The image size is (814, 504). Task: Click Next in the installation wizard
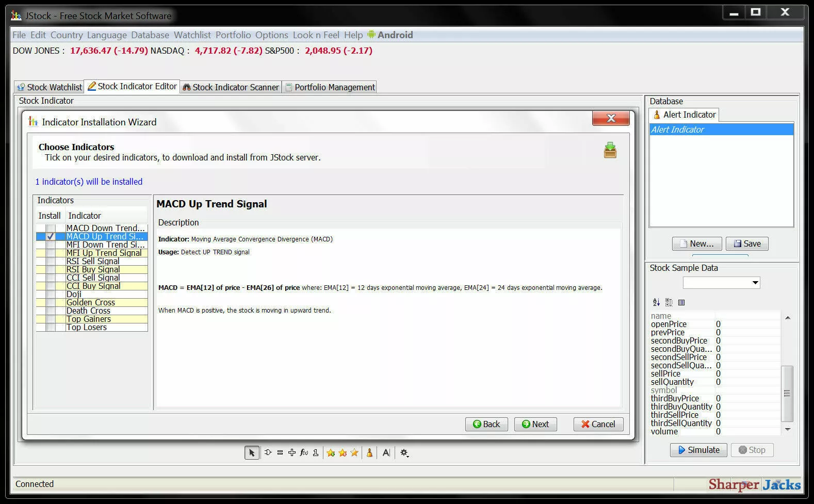click(535, 424)
